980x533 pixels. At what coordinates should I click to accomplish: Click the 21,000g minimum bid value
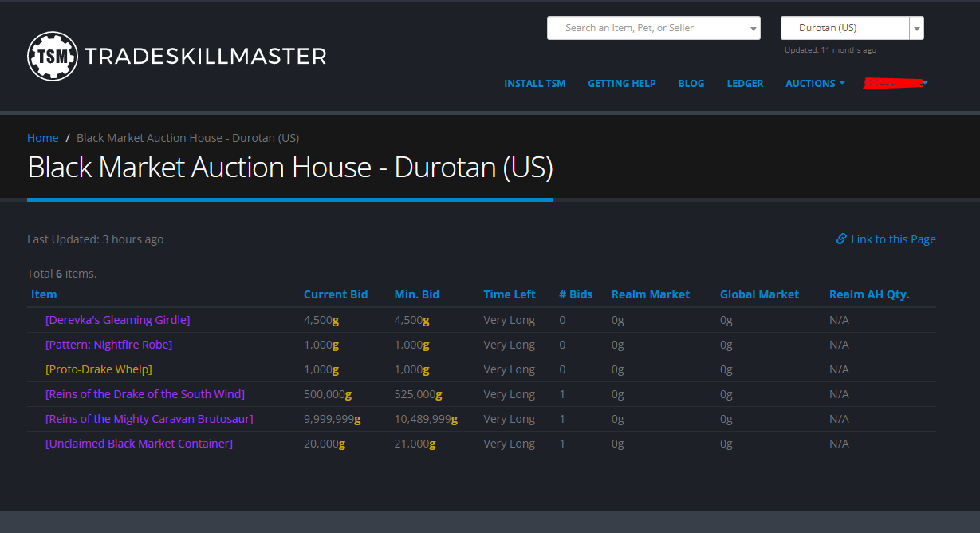click(x=415, y=444)
